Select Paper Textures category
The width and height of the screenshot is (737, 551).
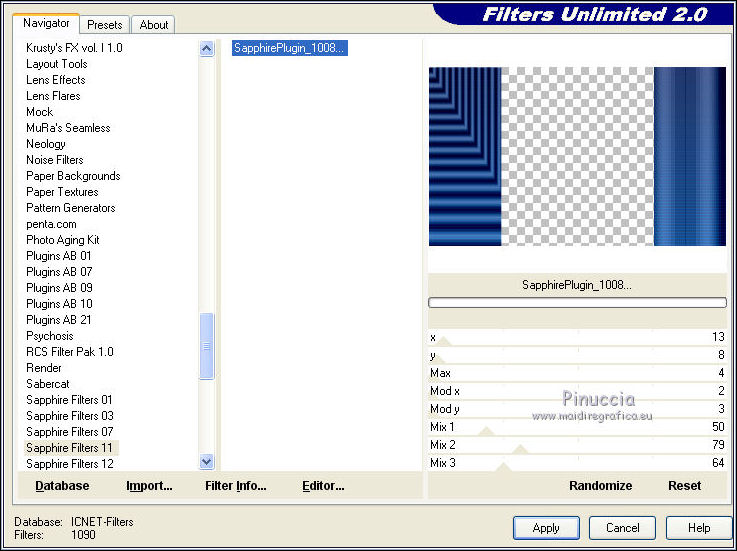coord(62,192)
